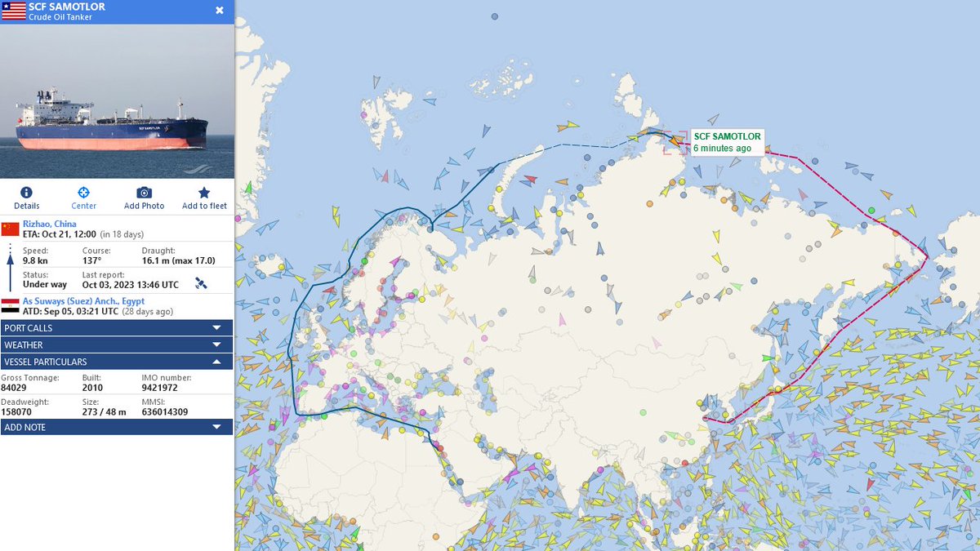Screen dimensions: 980x551
Task: Open vessel Details info icon
Action: (x=26, y=193)
